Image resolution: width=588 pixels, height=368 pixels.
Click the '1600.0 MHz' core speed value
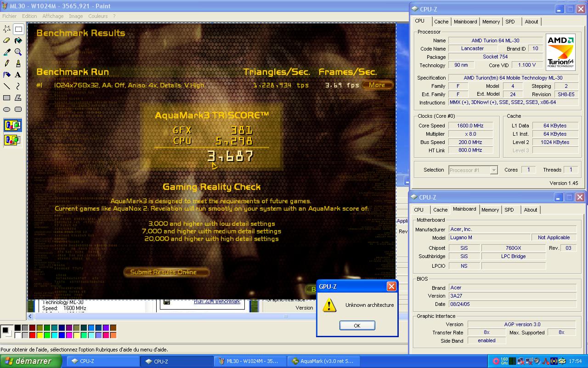469,126
